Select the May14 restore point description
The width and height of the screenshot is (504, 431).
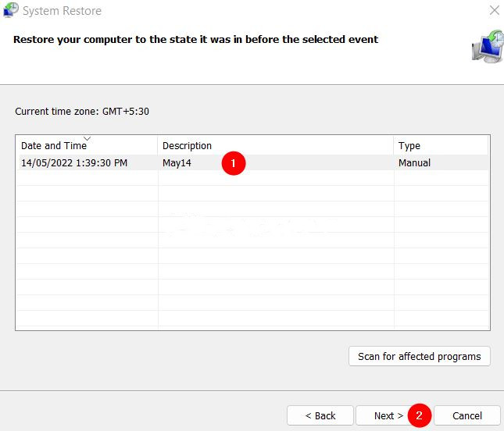pyautogui.click(x=177, y=163)
